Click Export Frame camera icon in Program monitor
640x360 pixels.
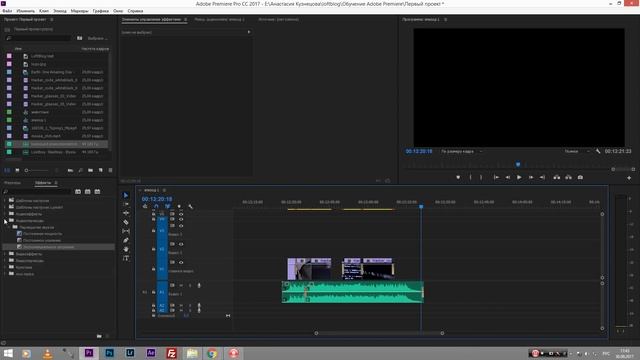coord(580,178)
